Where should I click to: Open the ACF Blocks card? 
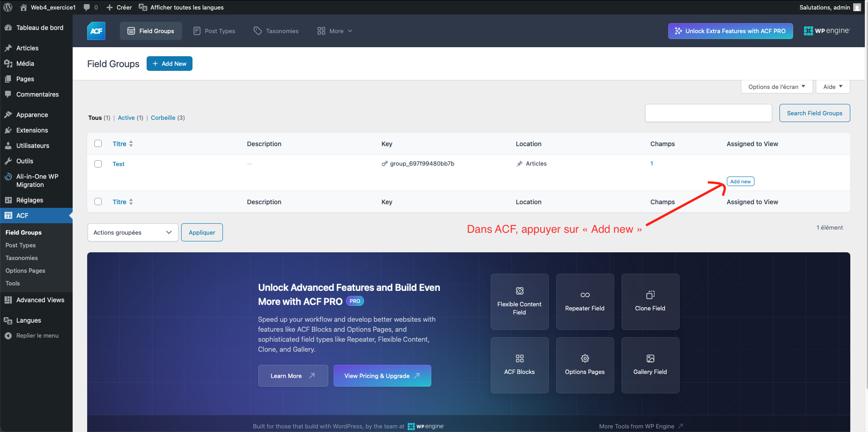519,365
